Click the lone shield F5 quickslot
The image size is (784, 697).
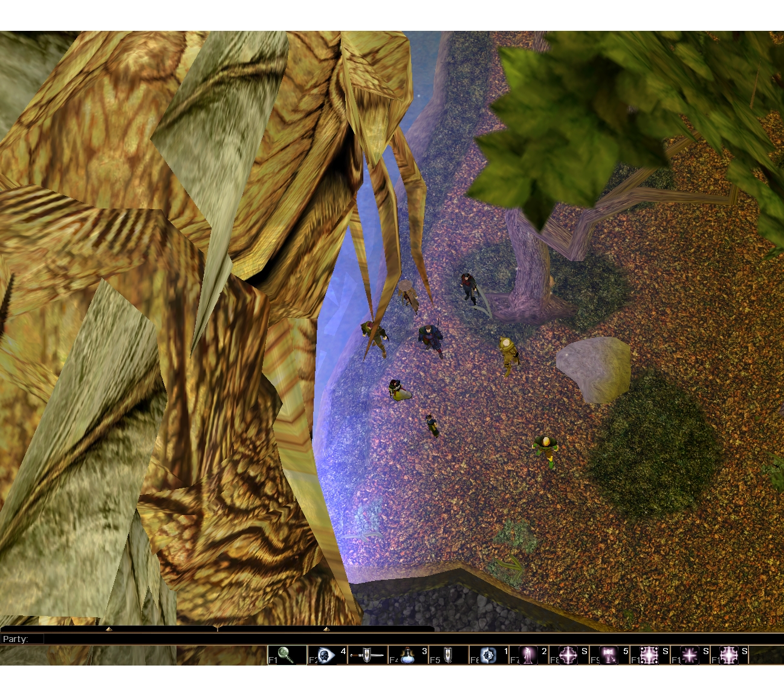tap(448, 655)
